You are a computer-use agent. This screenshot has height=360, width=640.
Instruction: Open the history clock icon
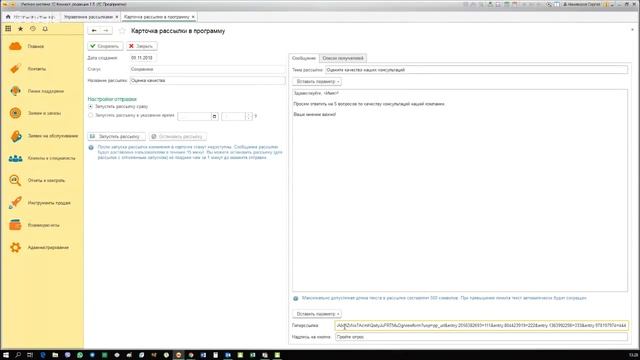point(33,29)
